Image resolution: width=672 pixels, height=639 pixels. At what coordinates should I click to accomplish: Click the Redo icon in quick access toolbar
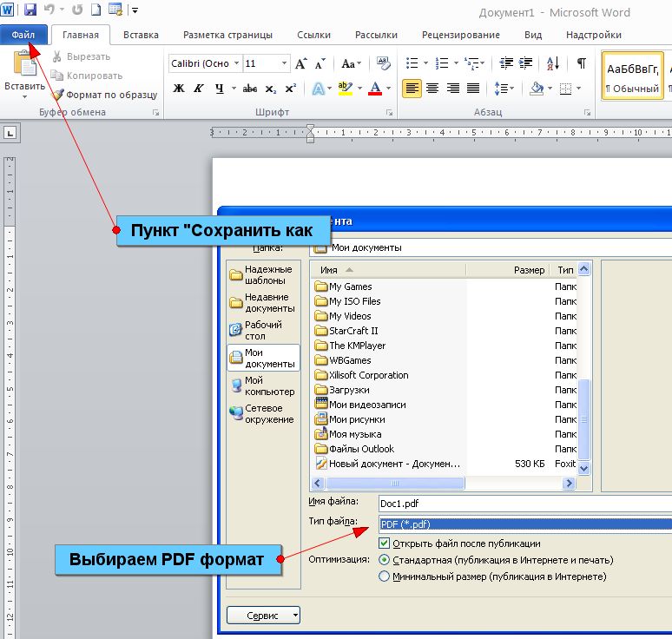[77, 10]
